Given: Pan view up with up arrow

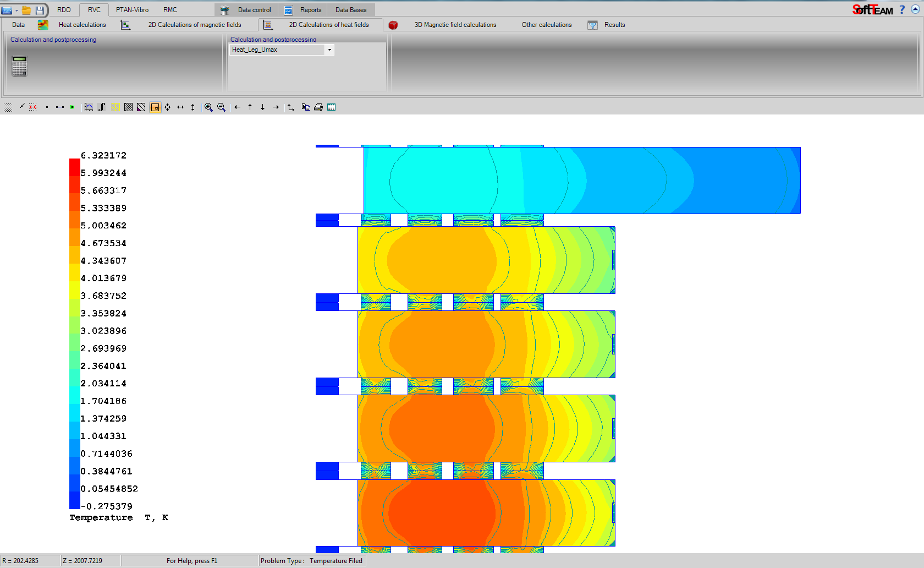Looking at the screenshot, I should click(x=250, y=107).
